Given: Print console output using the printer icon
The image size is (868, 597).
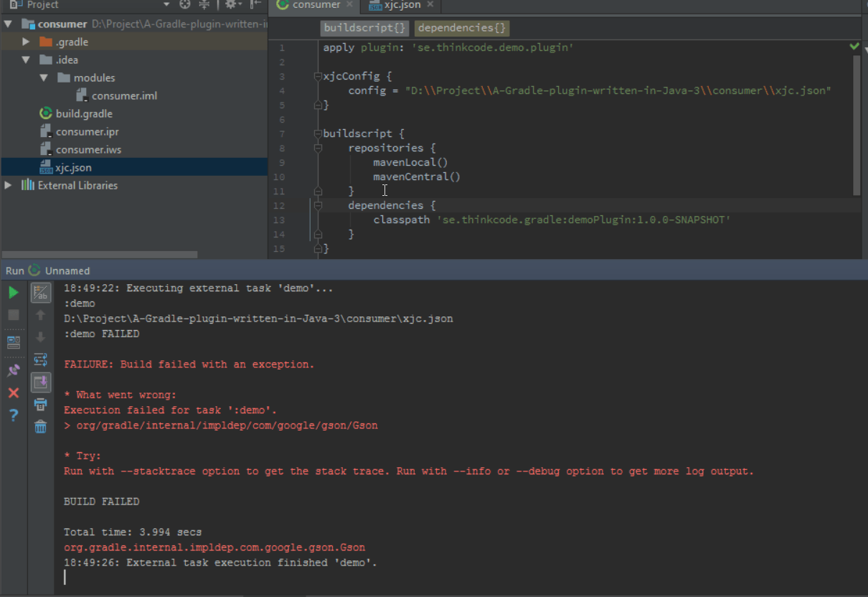Looking at the screenshot, I should click(41, 405).
